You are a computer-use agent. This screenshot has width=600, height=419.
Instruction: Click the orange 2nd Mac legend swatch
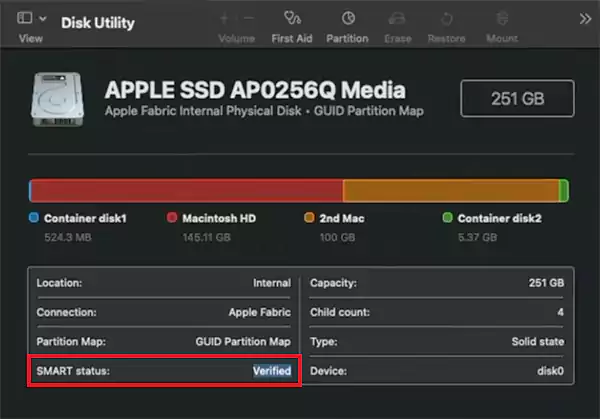(x=309, y=217)
